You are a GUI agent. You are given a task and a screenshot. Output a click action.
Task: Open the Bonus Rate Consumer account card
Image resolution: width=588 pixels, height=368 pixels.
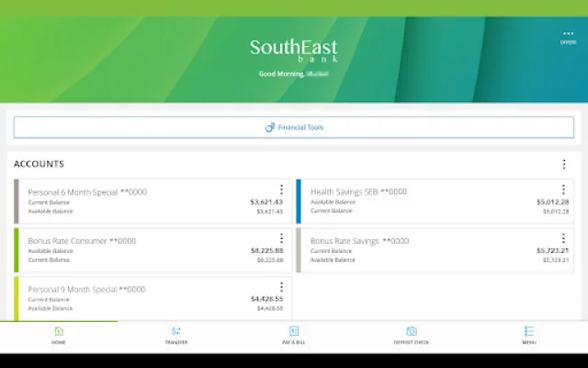[138, 250]
